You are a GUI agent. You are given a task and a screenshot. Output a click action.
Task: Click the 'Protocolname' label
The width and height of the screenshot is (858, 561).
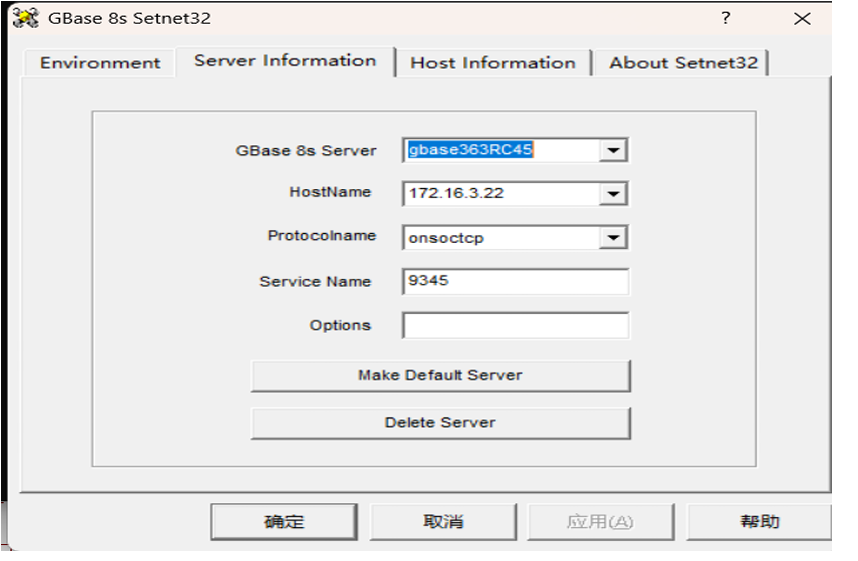(322, 236)
